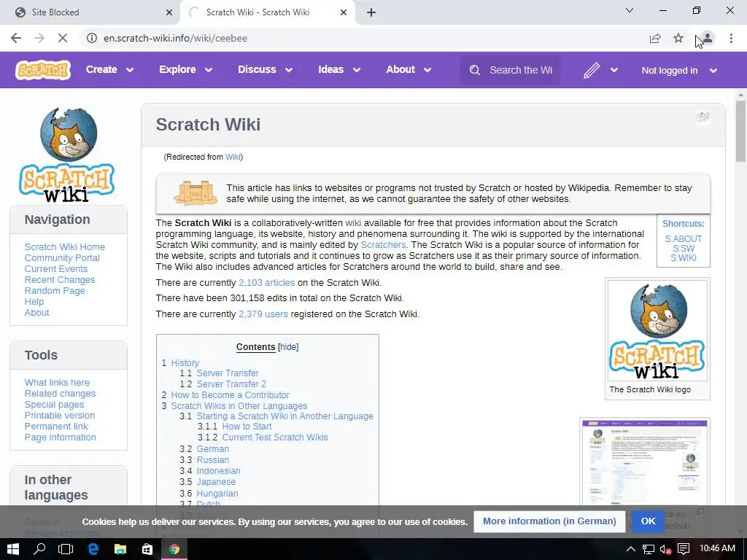Show hidden system tray icons
The height and width of the screenshot is (560, 747).
pos(630,549)
